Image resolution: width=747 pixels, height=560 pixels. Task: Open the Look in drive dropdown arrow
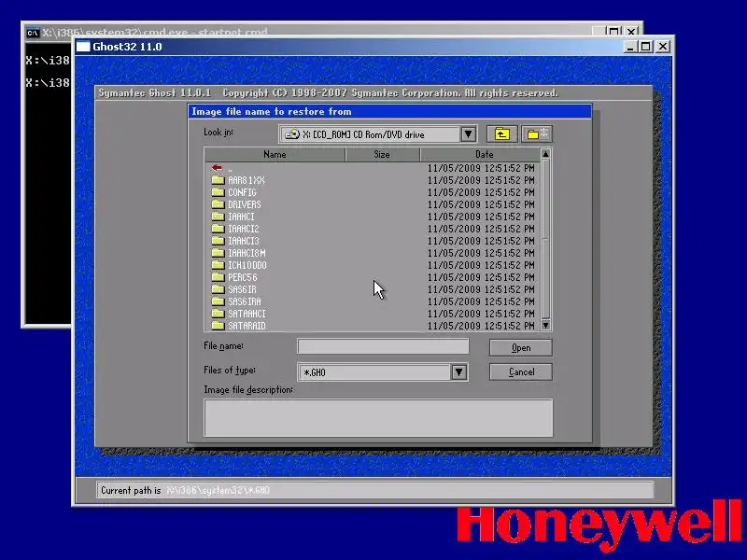click(x=469, y=134)
